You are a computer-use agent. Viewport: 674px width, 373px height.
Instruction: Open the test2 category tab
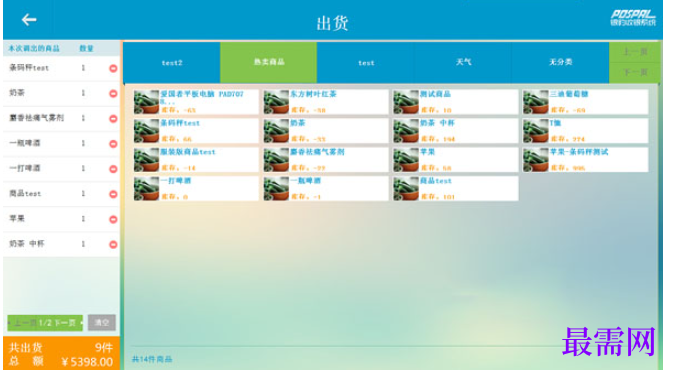(172, 62)
